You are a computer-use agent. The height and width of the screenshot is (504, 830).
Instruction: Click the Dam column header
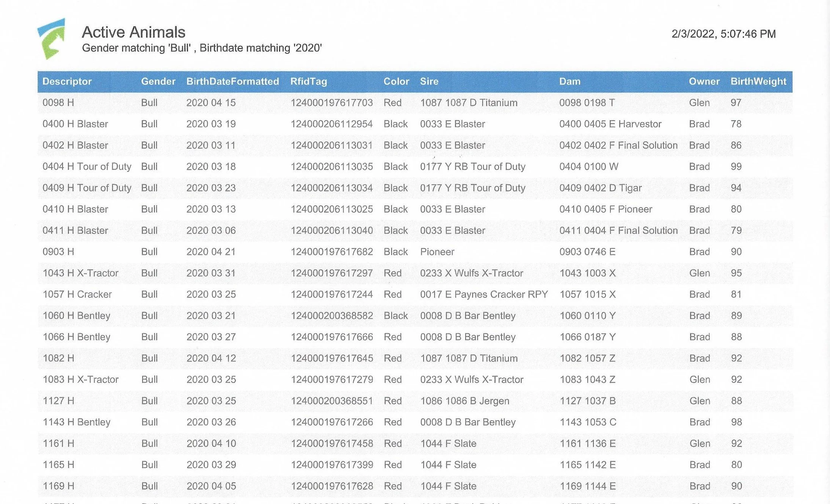(569, 82)
